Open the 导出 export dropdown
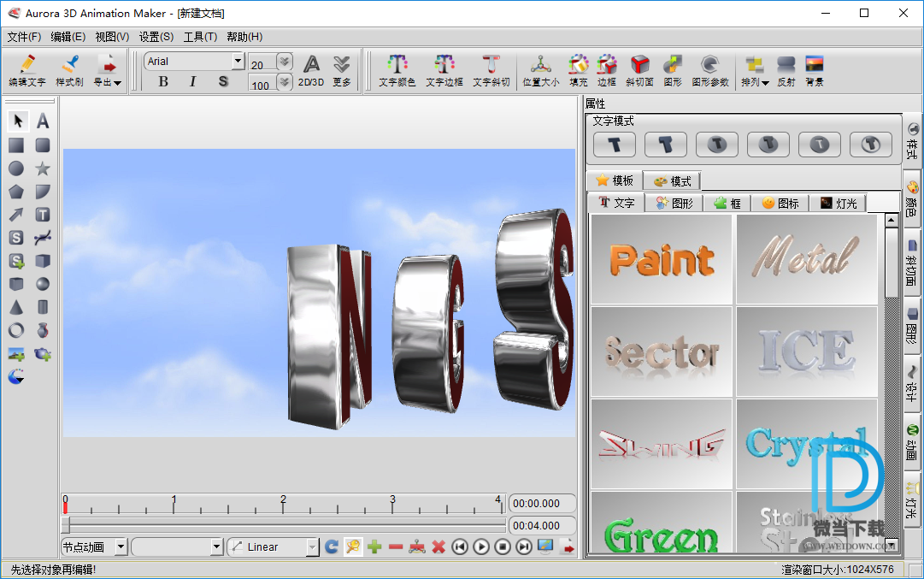924x579 pixels. (x=107, y=70)
